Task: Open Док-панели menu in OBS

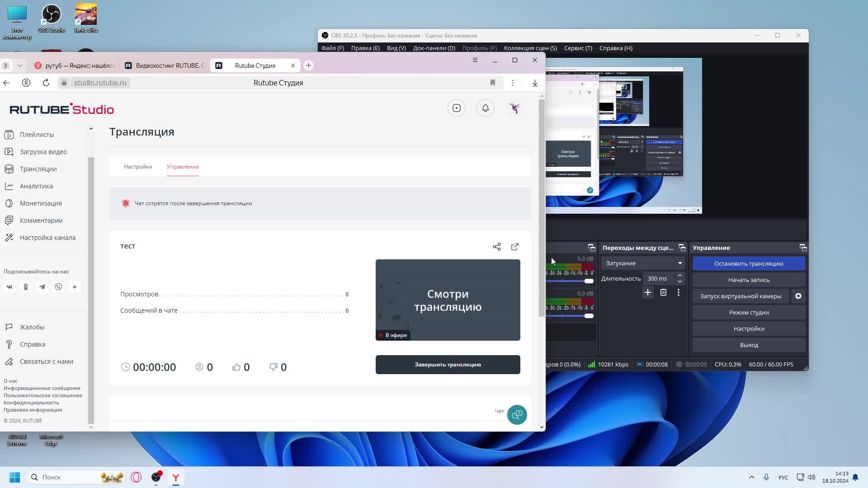Action: [x=434, y=48]
